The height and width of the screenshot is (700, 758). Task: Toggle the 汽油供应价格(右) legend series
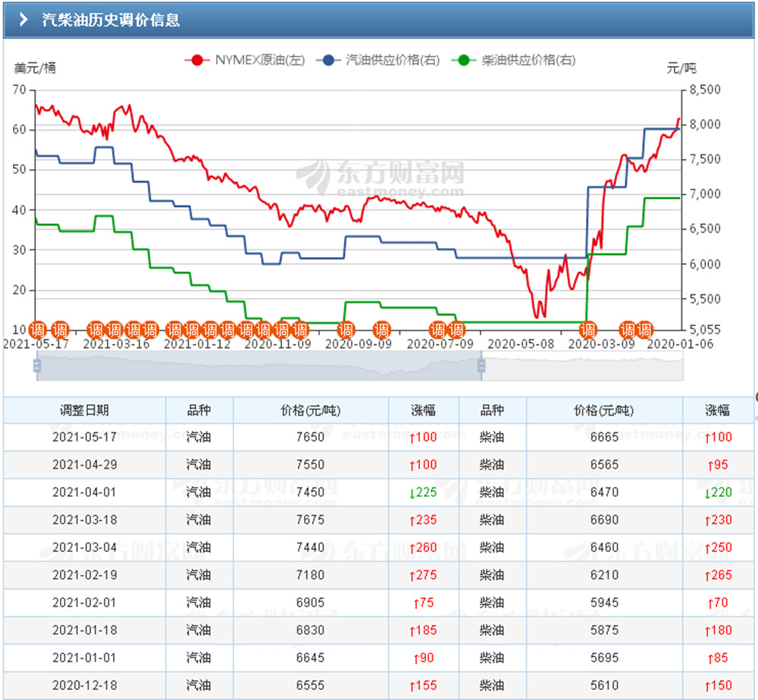pos(377,60)
